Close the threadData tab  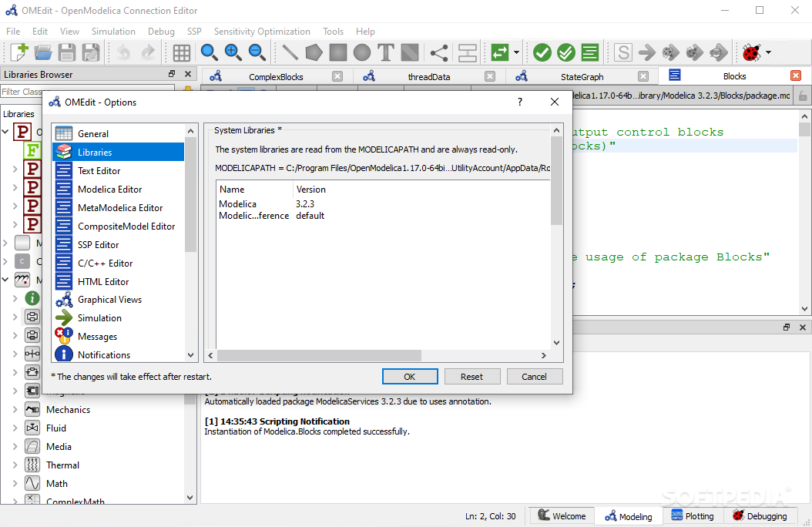pyautogui.click(x=490, y=76)
